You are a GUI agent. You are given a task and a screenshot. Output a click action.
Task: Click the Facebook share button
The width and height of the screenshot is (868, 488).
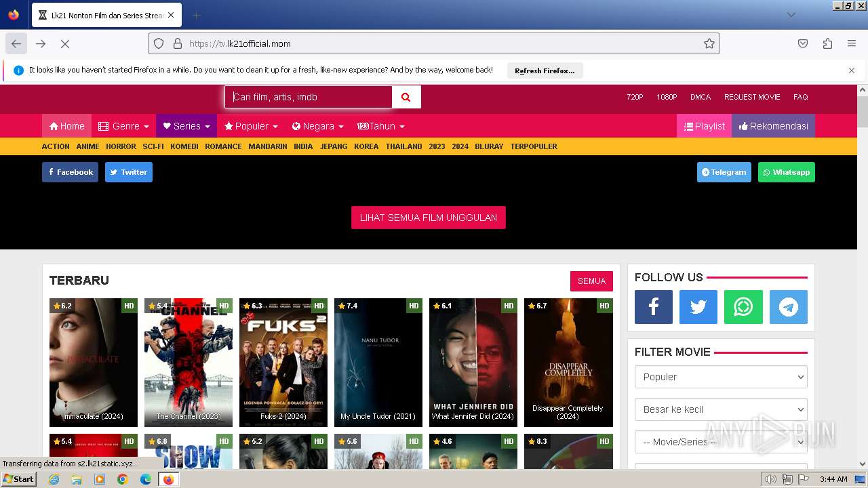(70, 172)
